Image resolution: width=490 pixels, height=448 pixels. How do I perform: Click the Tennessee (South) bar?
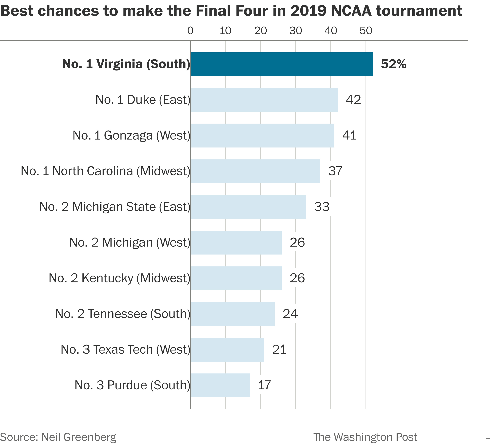233,314
